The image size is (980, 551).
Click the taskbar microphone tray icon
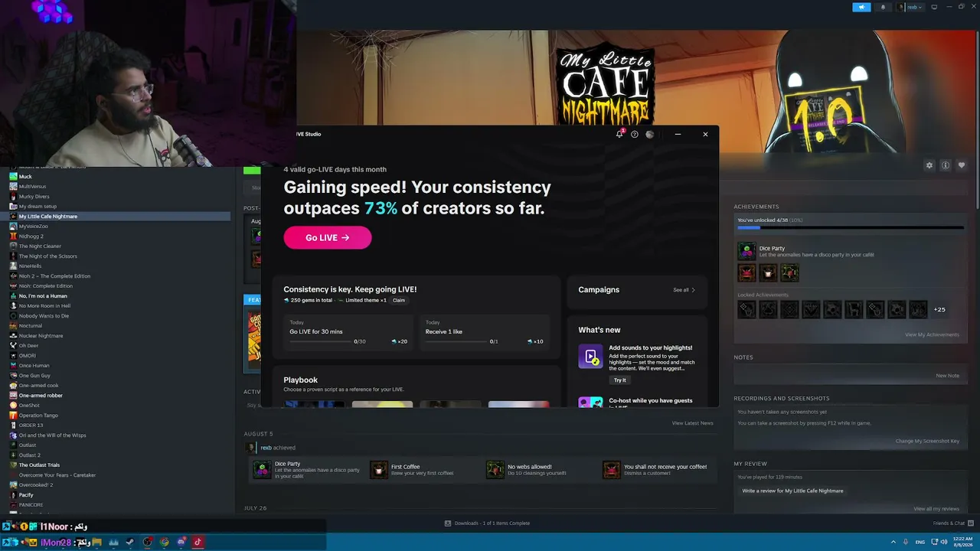pyautogui.click(x=906, y=542)
